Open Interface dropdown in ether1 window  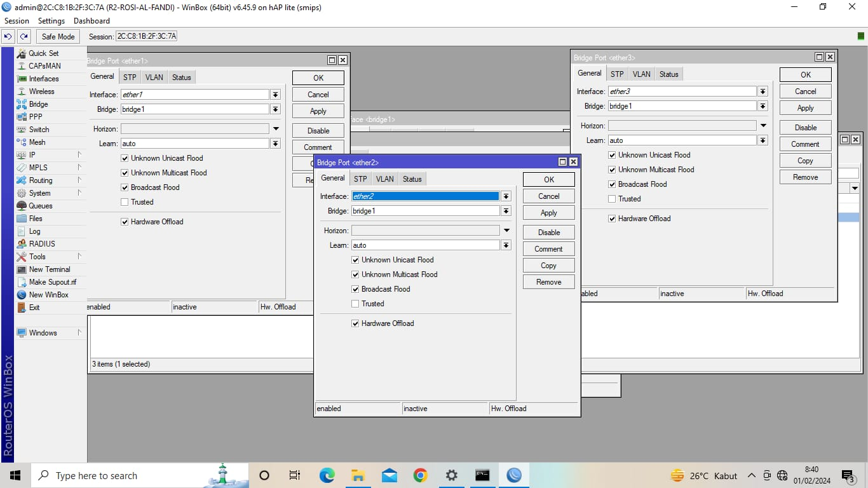[x=275, y=95]
